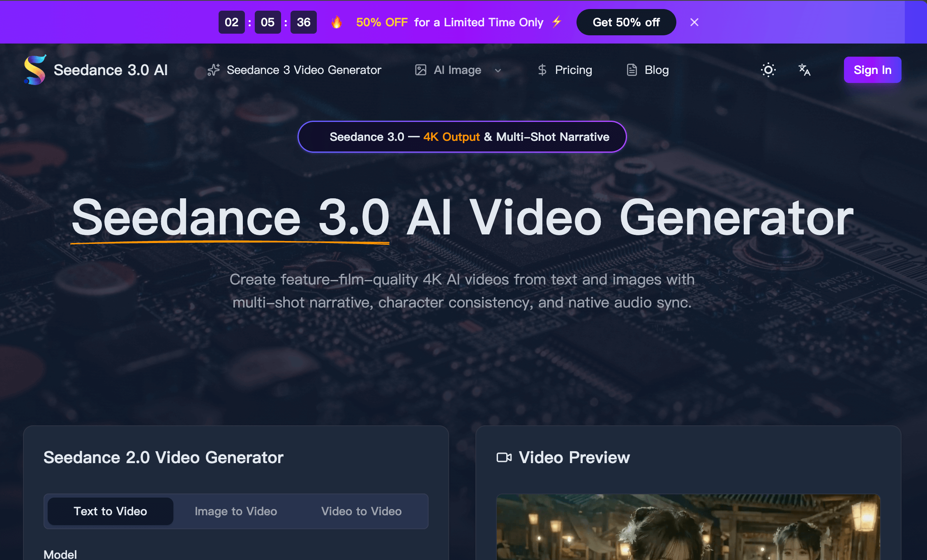927x560 pixels.
Task: Toggle the theme with the sun icon
Action: tap(768, 70)
